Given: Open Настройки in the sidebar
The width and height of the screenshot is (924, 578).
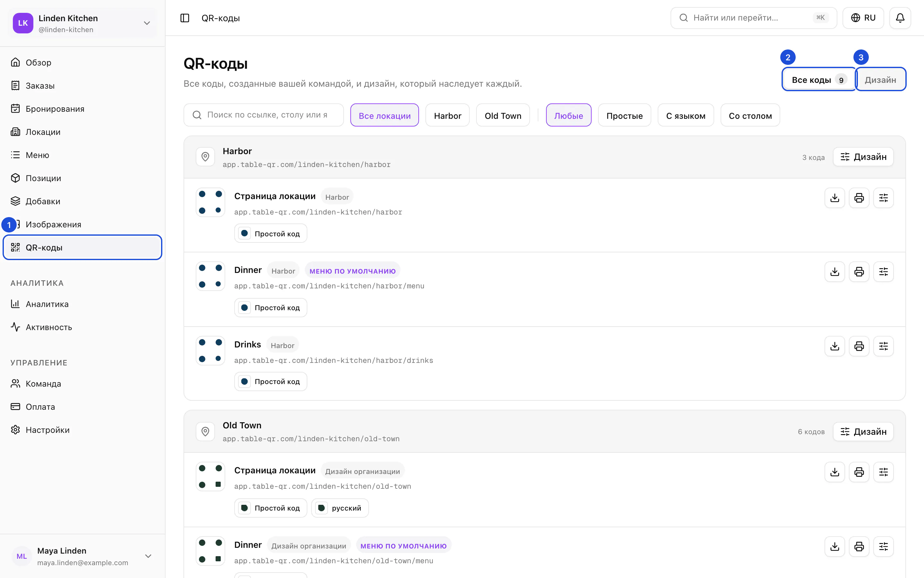Looking at the screenshot, I should point(82,430).
